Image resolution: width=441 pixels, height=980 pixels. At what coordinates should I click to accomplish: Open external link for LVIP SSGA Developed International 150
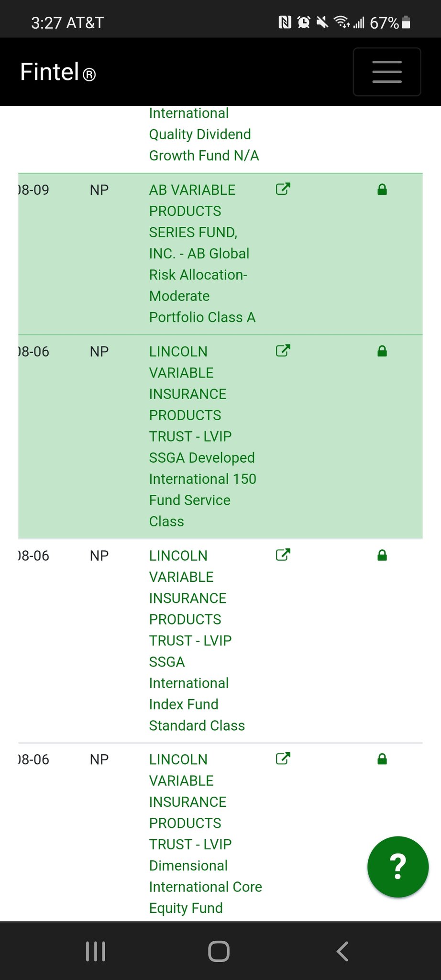click(283, 351)
